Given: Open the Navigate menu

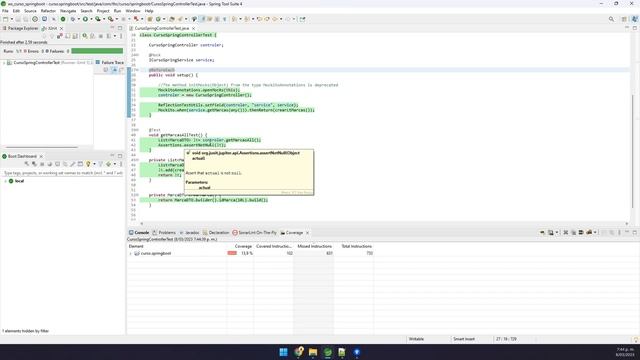Looking at the screenshot, I should tap(68, 11).
